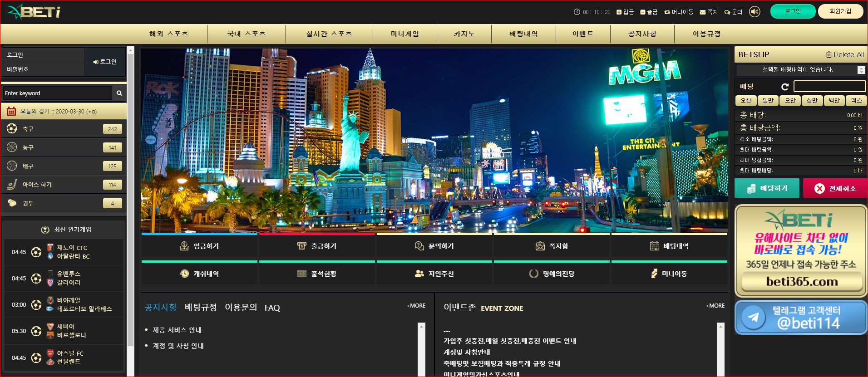This screenshot has height=377, width=868.
Task: Click +MORE in notice panel
Action: tap(416, 306)
